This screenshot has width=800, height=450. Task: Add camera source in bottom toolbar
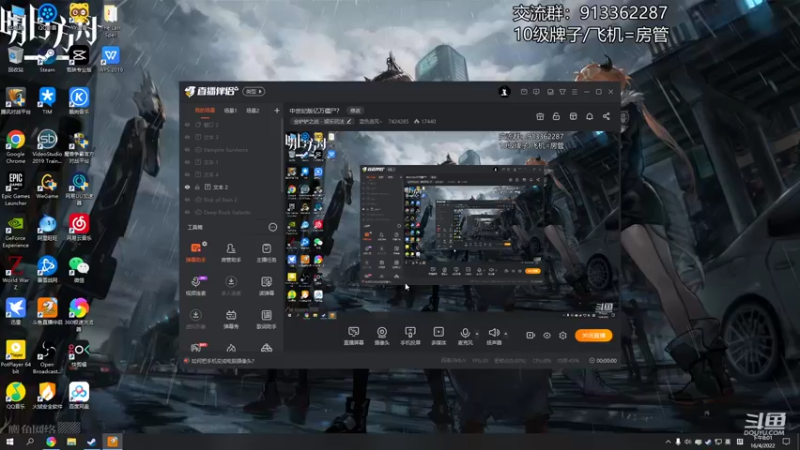point(382,336)
